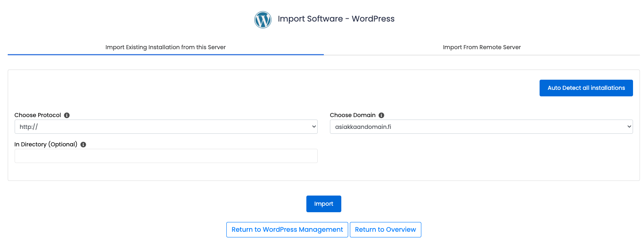The height and width of the screenshot is (248, 644).
Task: Click the Choose Domain label
Action: (x=353, y=115)
